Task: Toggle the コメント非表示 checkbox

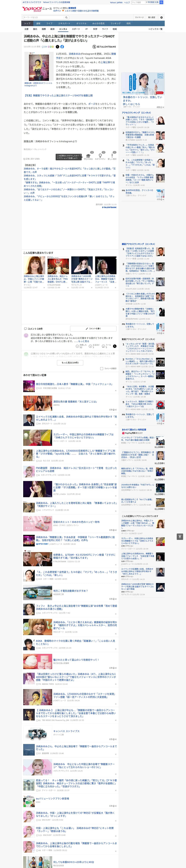Action: point(102,369)
